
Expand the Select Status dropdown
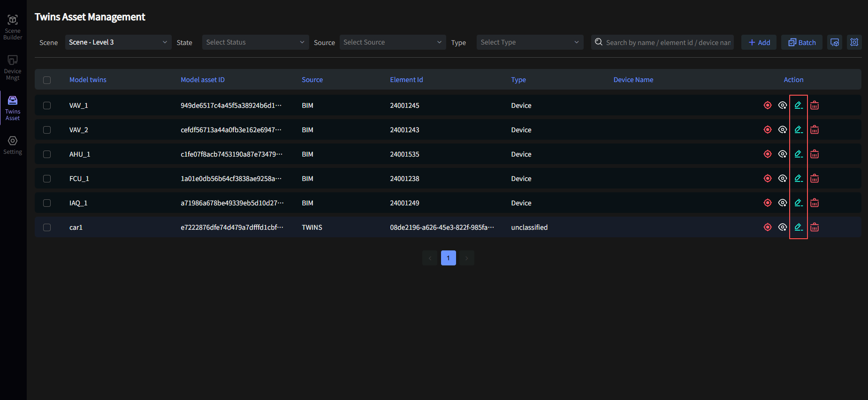pos(255,42)
